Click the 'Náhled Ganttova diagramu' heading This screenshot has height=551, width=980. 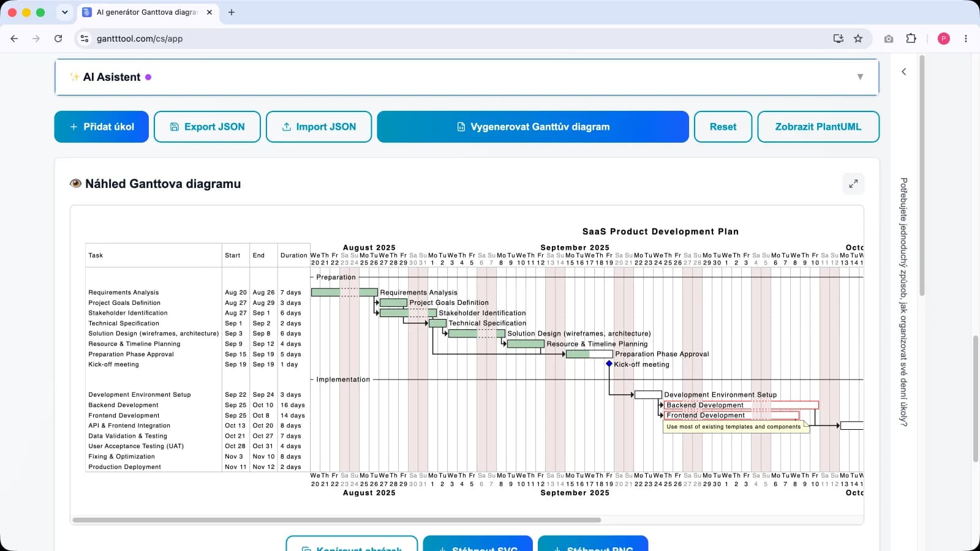click(163, 184)
